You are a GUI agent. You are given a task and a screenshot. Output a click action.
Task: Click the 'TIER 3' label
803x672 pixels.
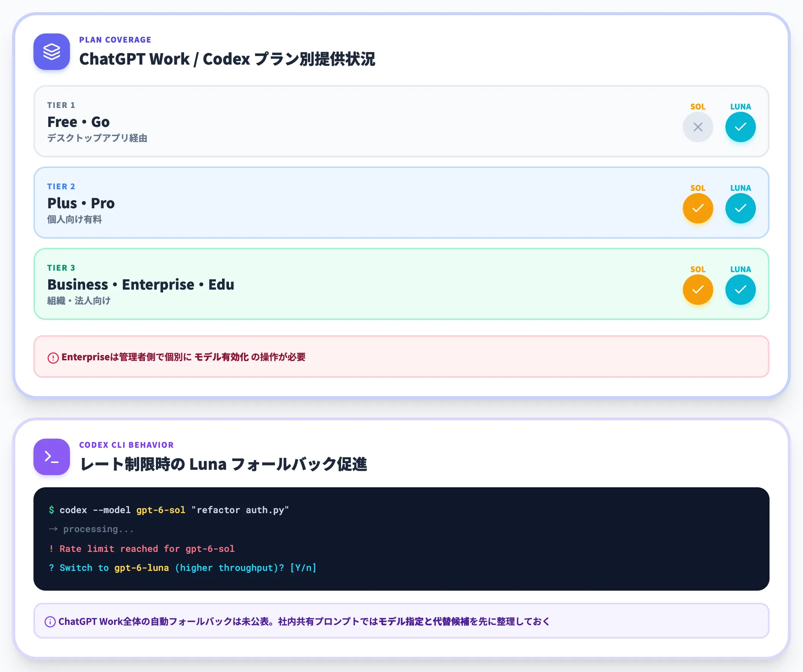[61, 268]
